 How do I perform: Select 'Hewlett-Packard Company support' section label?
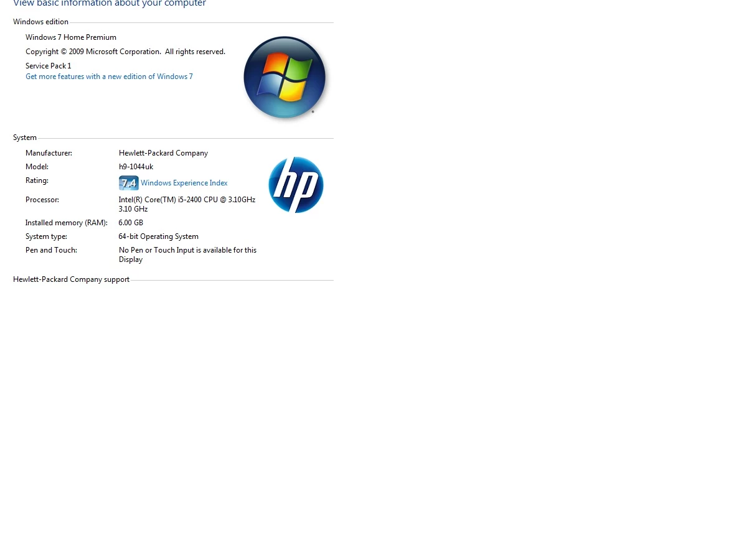[71, 279]
